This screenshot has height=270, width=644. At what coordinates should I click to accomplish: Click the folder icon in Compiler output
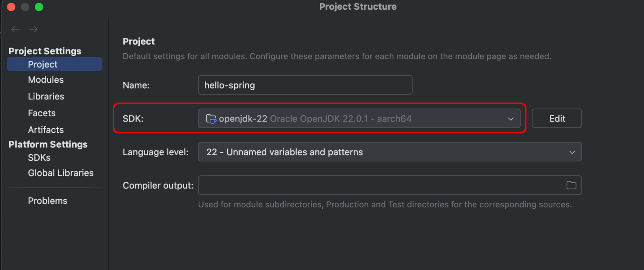pos(571,185)
